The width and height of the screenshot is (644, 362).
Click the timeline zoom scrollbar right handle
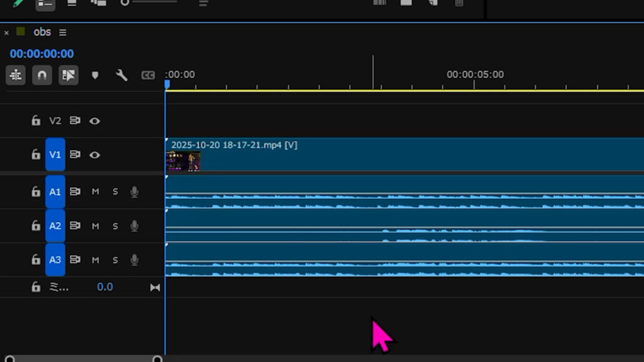point(157,359)
